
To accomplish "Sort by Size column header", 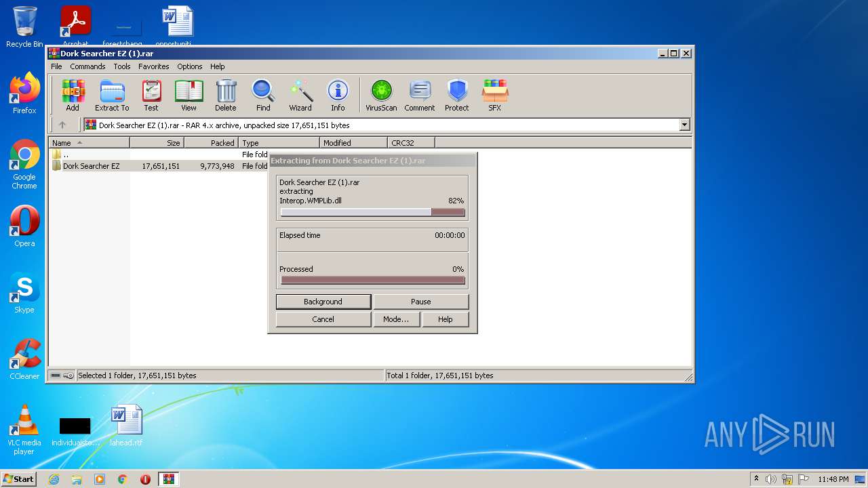I will pos(157,143).
